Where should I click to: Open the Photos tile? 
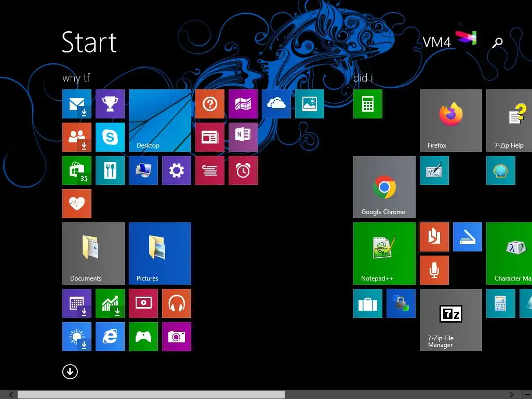coord(310,104)
